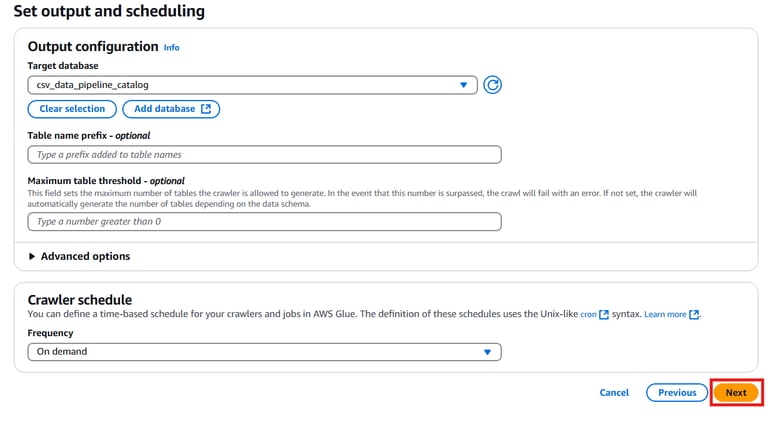The height and width of the screenshot is (424, 768).
Task: Open the cron syntax link
Action: pos(588,314)
